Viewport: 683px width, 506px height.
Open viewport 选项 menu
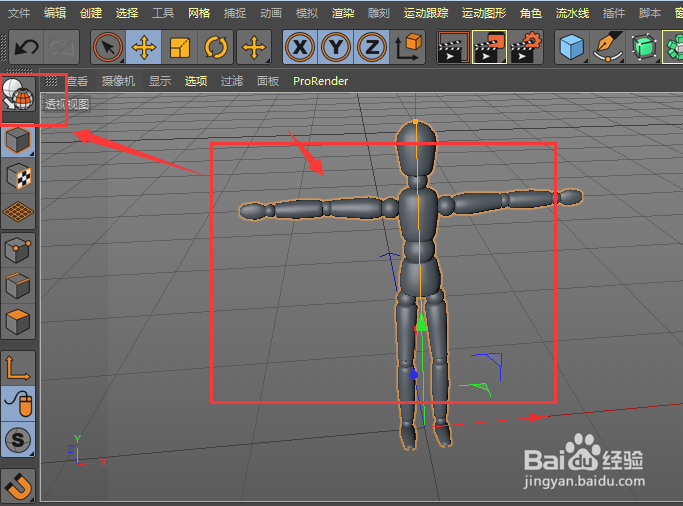(196, 81)
